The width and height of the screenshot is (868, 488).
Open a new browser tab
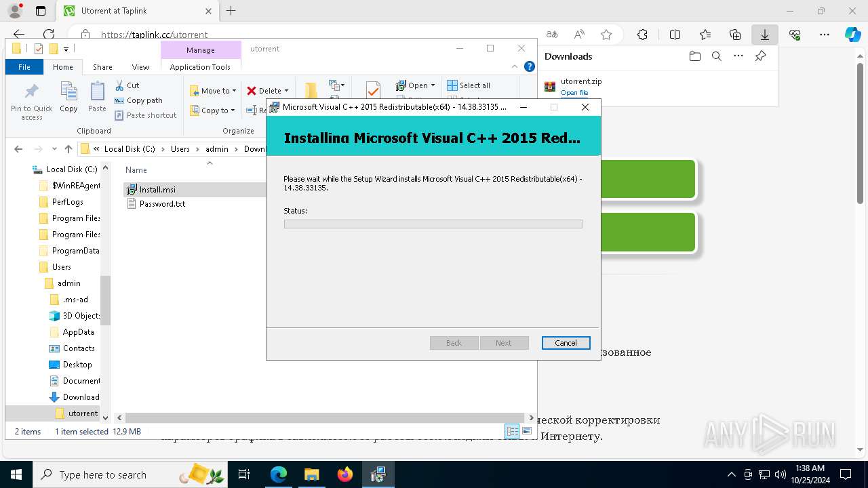pos(231,11)
